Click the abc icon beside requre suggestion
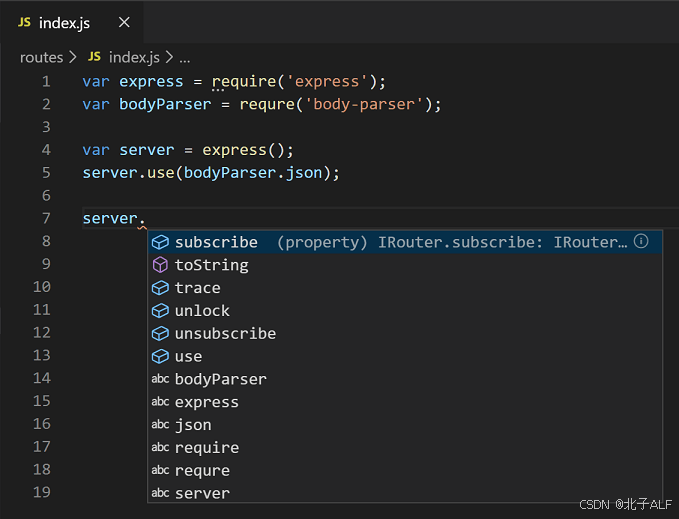 click(160, 470)
